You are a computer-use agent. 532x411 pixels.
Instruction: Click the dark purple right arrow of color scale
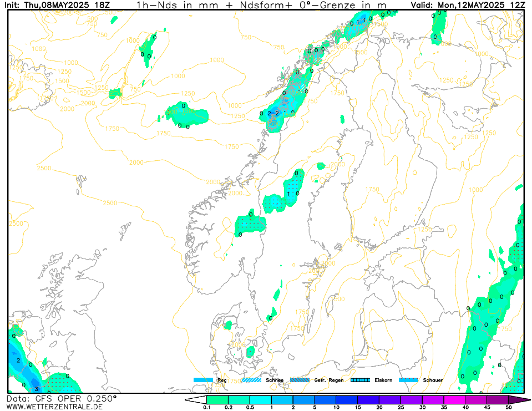(x=516, y=400)
